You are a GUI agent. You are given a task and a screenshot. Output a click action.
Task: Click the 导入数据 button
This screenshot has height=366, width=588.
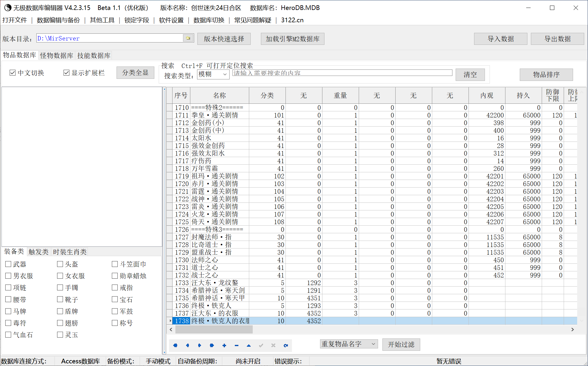(501, 39)
